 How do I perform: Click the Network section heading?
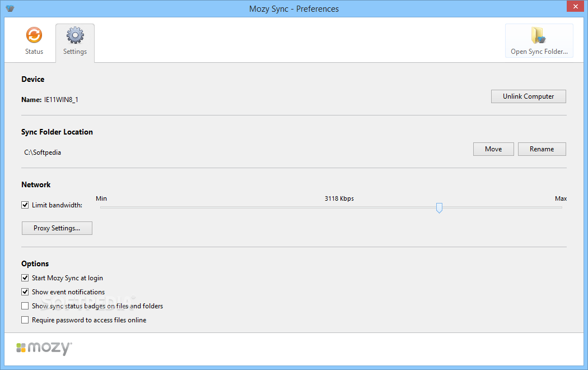36,184
